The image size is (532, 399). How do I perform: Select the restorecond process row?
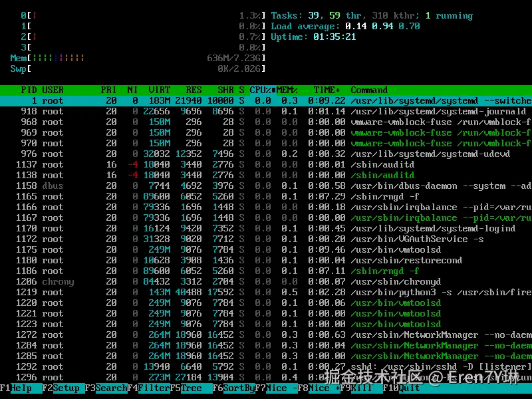pos(266,260)
